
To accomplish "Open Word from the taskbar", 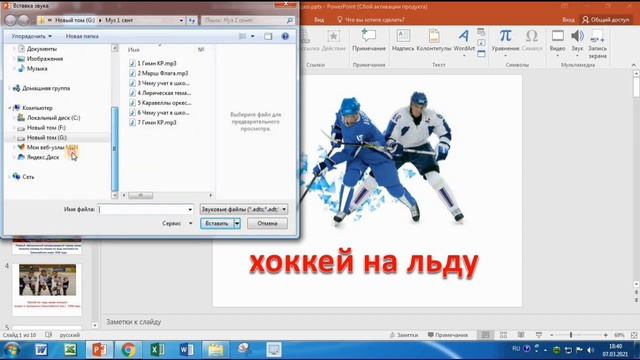I will click(x=187, y=350).
